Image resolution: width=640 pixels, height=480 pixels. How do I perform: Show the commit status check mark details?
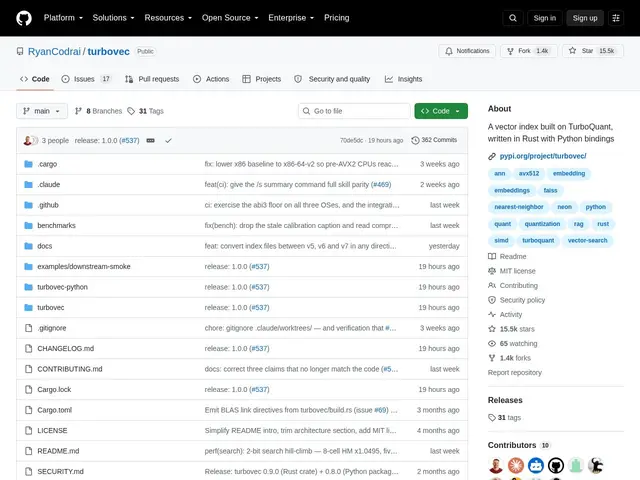click(x=168, y=140)
